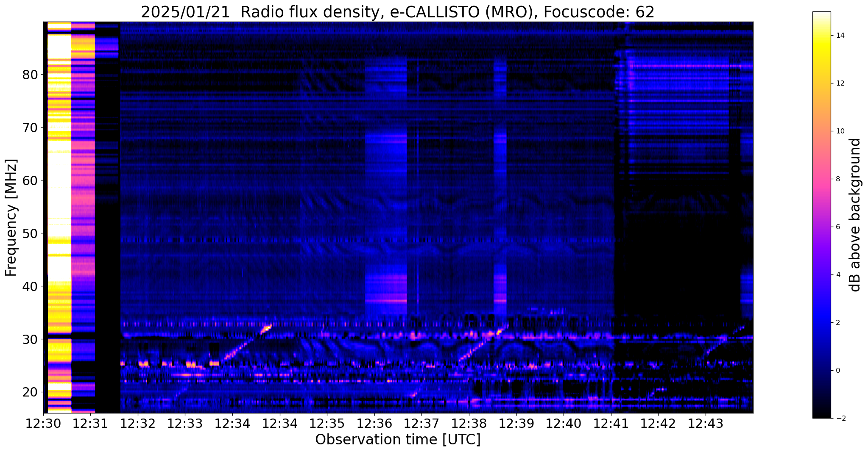Select the 12:42 time tick label
Viewport: 868px width, 452px height.
pyautogui.click(x=658, y=424)
